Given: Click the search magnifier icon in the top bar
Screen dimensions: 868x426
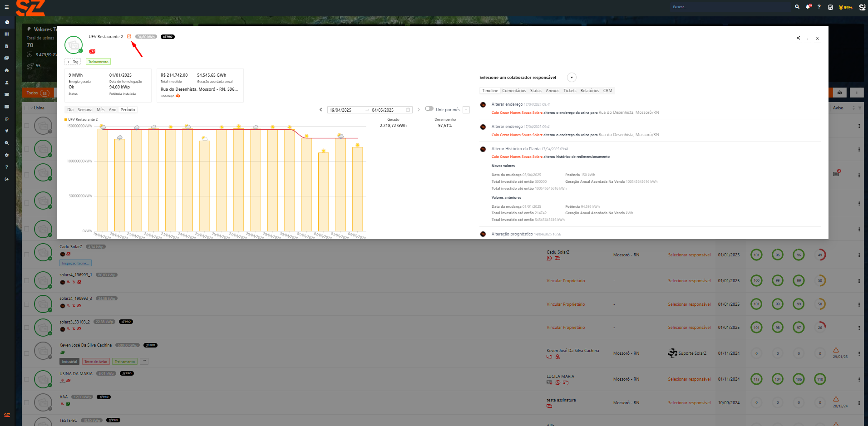Looking at the screenshot, I should click(797, 7).
